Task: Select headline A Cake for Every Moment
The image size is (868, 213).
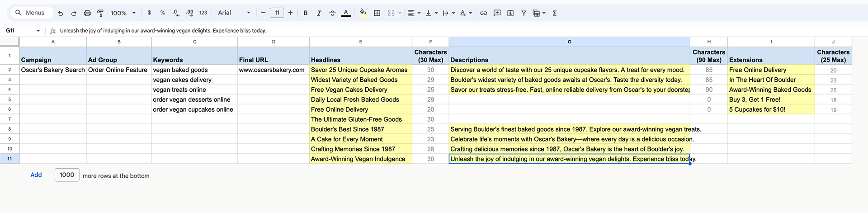Action: [361, 139]
